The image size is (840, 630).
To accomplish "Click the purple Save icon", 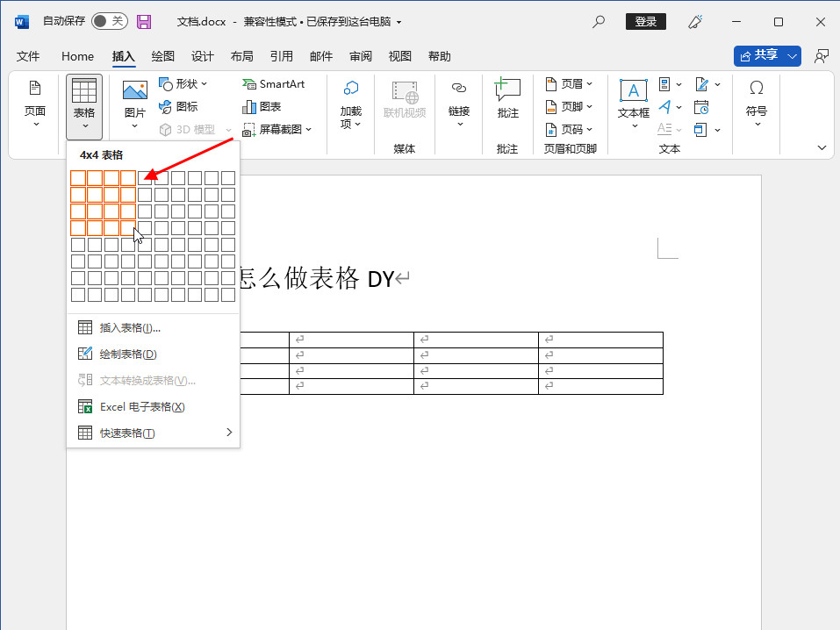I will tap(144, 21).
